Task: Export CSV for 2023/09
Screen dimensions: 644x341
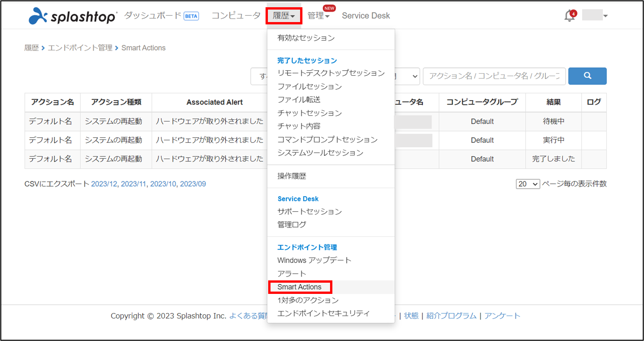Action: click(x=193, y=184)
